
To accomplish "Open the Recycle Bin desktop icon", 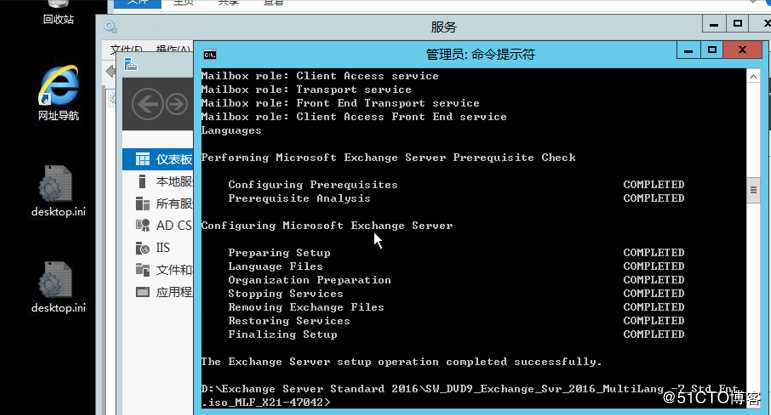I will pyautogui.click(x=58, y=12).
